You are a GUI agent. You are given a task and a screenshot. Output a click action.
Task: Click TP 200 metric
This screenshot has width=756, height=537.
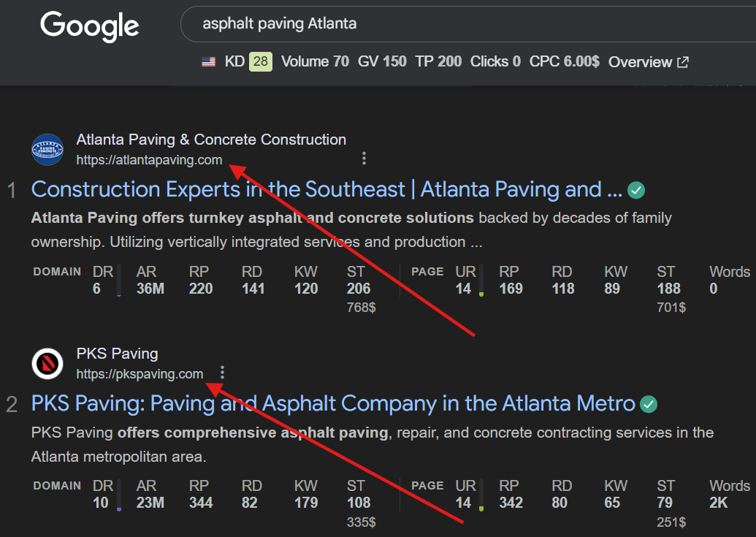(438, 61)
